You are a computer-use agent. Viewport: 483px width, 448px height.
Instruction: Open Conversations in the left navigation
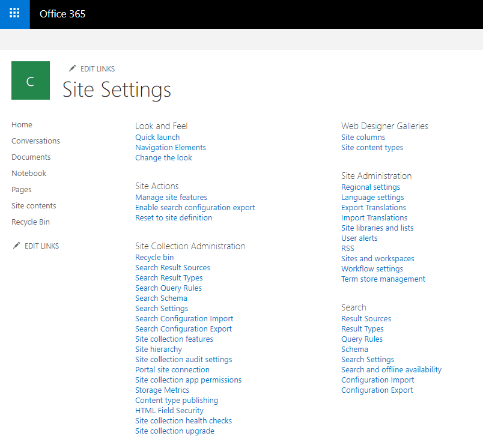point(35,141)
